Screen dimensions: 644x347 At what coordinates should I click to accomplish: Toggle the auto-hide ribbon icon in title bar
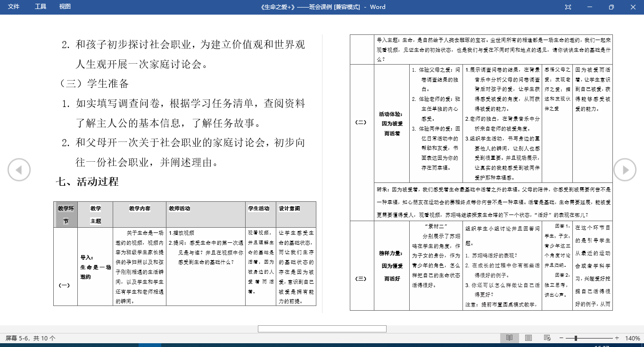pyautogui.click(x=568, y=7)
